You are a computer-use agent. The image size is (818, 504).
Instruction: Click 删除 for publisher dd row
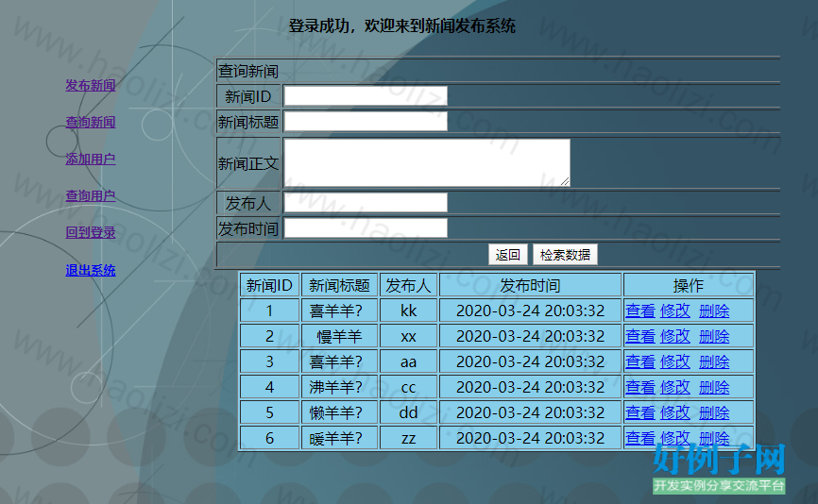pyautogui.click(x=714, y=412)
